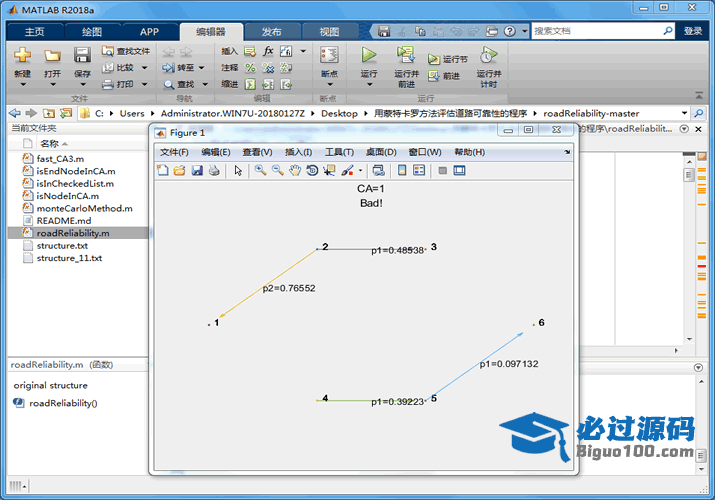Select the Pan hand tool
This screenshot has height=500, width=715.
click(x=295, y=170)
